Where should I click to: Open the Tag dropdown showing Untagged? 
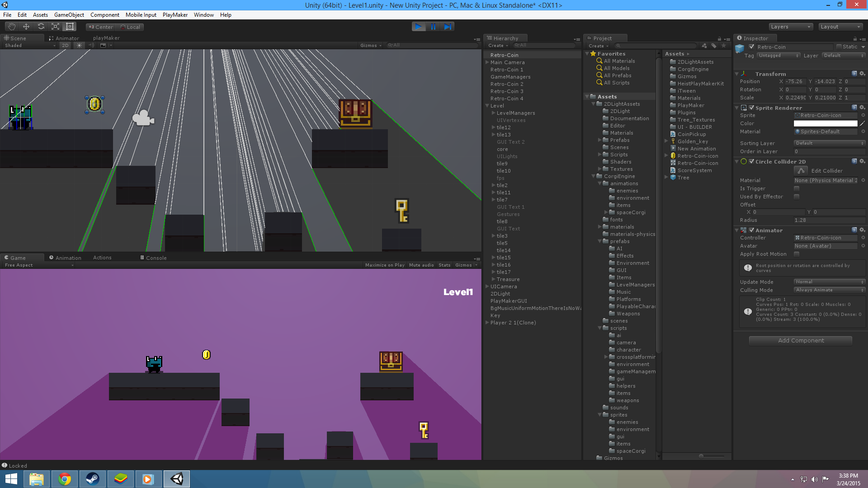point(778,56)
